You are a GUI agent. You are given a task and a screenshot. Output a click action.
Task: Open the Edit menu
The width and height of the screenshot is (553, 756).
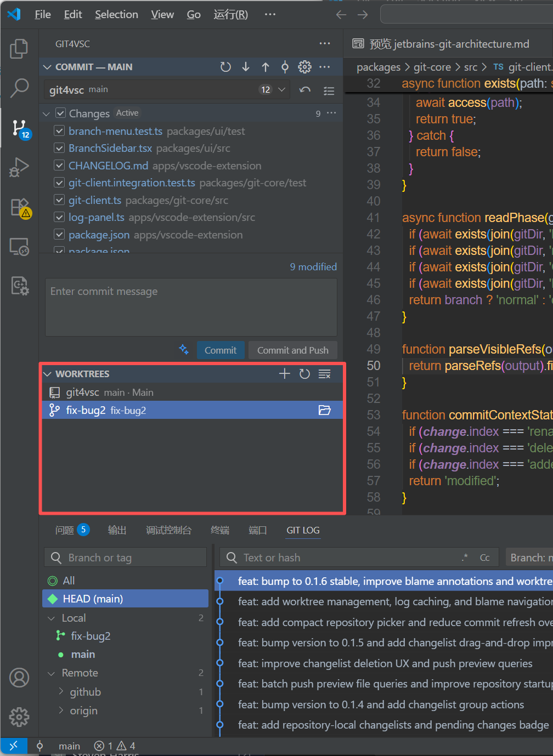coord(73,15)
